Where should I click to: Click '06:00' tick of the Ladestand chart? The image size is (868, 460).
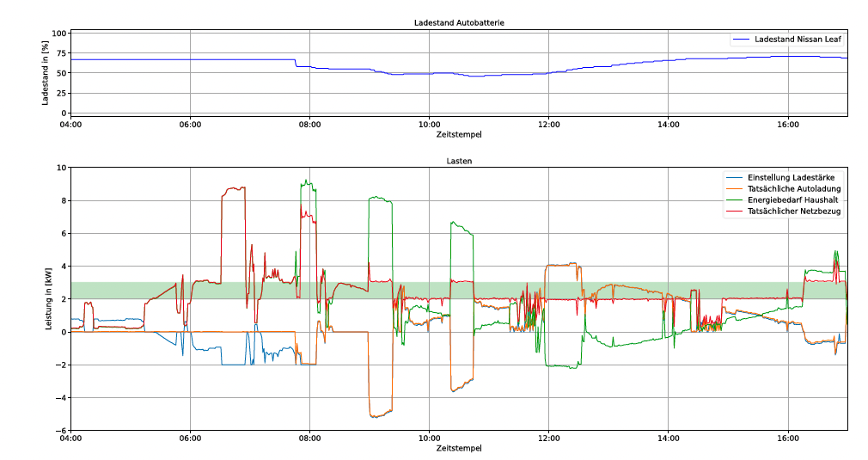click(191, 125)
